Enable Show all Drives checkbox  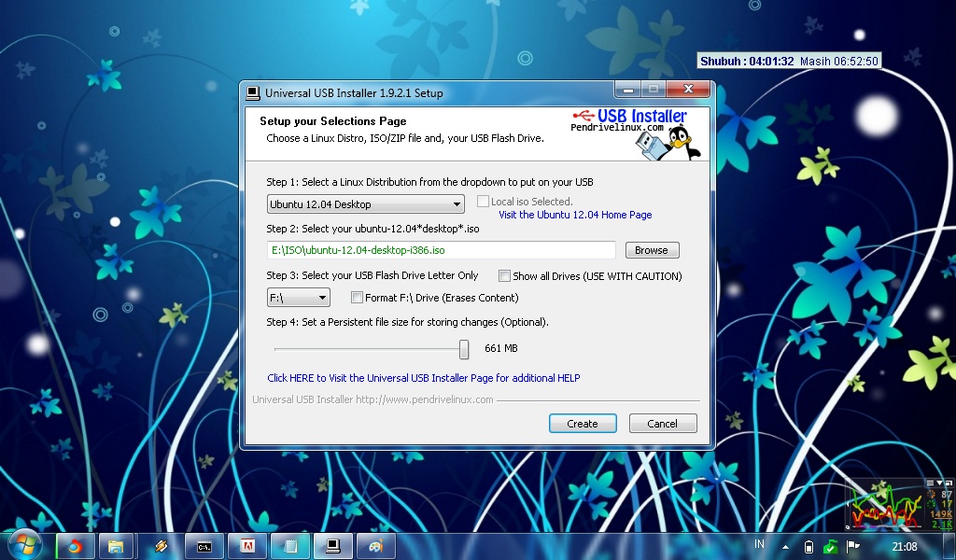click(x=504, y=276)
